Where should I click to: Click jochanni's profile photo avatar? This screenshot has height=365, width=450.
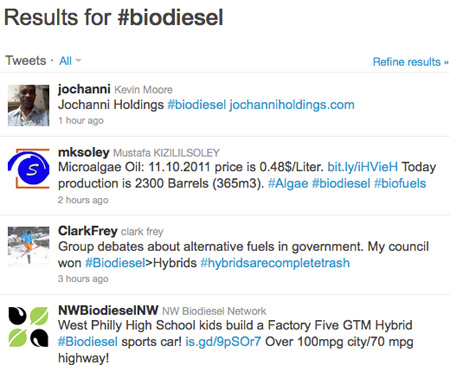(28, 105)
